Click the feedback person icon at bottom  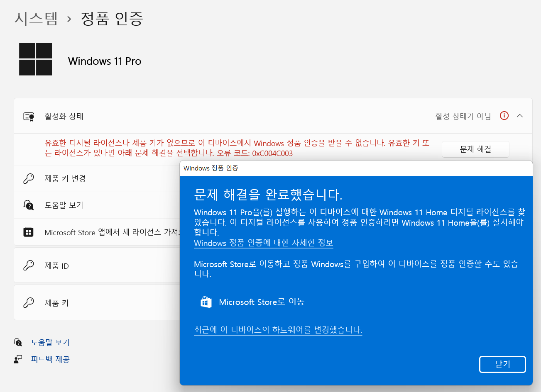coord(18,359)
